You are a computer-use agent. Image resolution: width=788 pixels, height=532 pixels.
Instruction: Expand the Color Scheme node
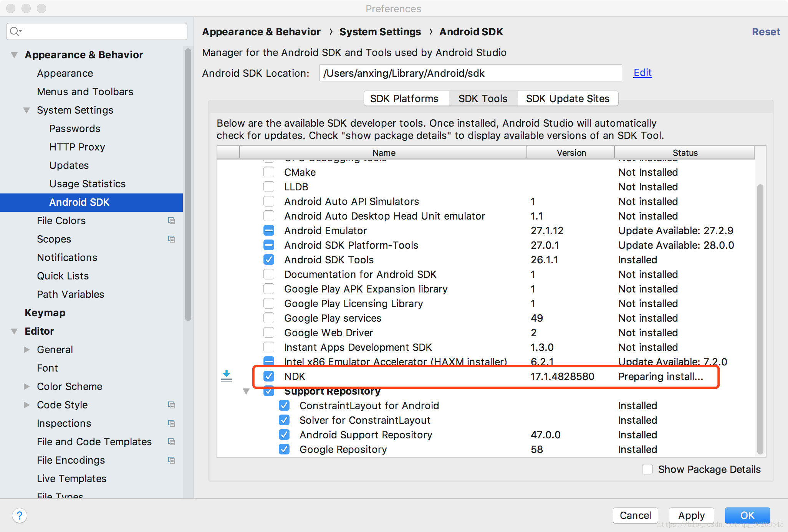26,387
